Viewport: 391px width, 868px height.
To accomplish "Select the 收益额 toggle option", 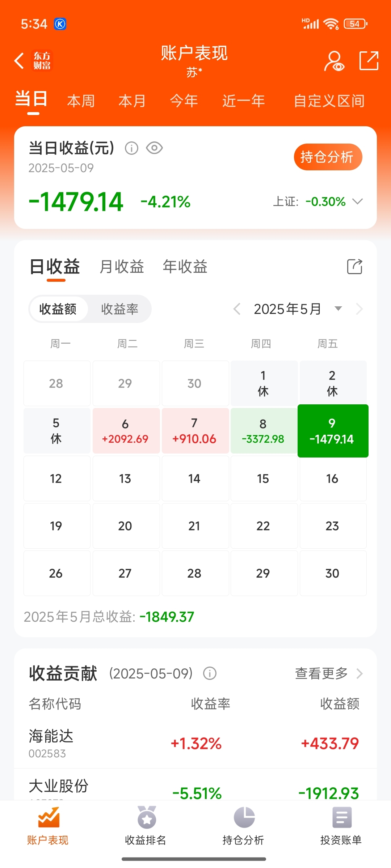I will (58, 309).
